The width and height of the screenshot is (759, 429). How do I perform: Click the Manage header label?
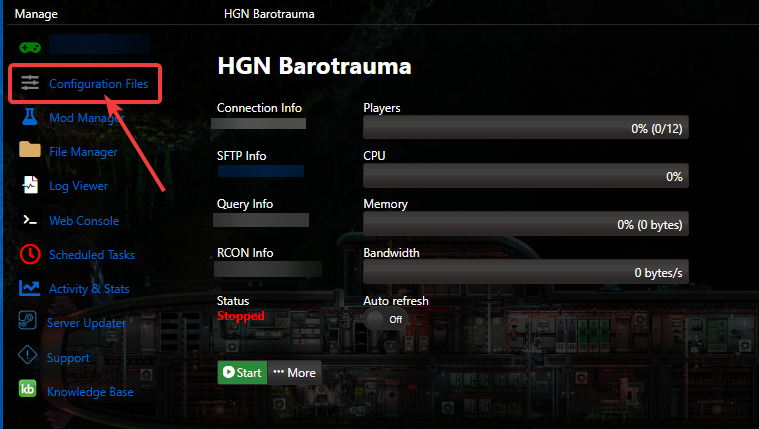point(36,14)
